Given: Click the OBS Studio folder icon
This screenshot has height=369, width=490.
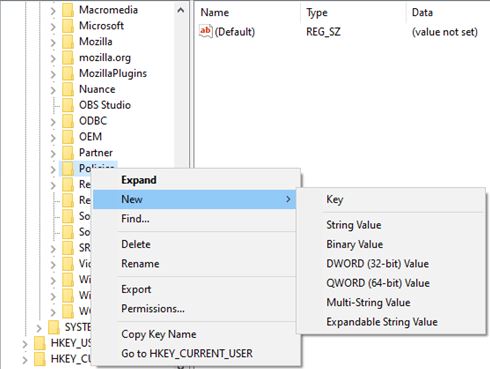Looking at the screenshot, I should click(68, 105).
